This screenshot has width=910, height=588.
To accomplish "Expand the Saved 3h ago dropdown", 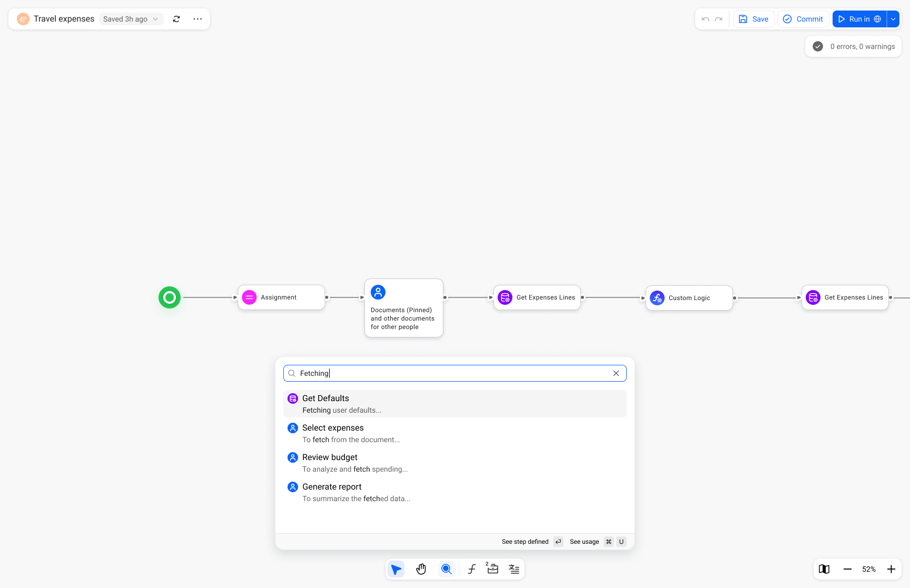I will pyautogui.click(x=155, y=18).
